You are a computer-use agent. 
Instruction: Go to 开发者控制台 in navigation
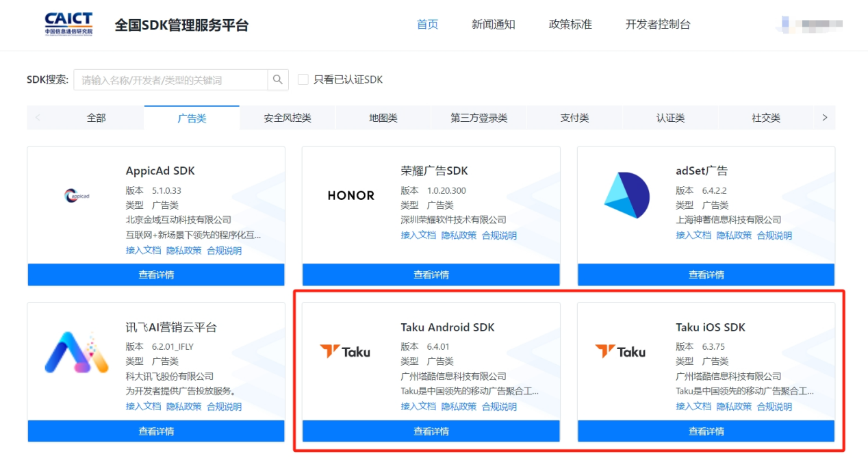tap(658, 25)
